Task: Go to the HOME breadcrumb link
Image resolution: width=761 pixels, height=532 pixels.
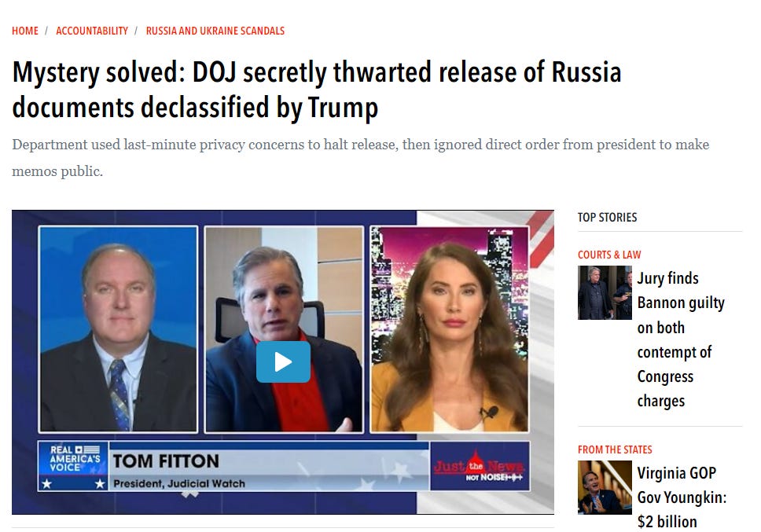Action: pos(25,31)
